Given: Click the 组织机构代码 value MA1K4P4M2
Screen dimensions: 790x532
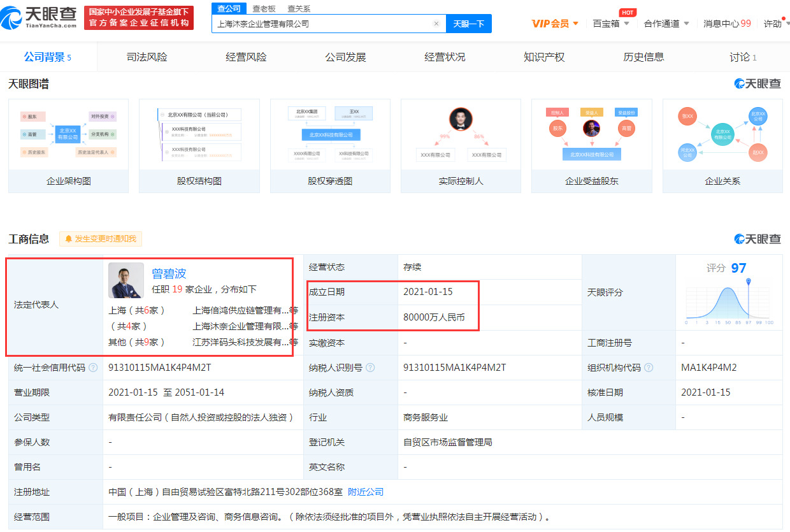Looking at the screenshot, I should click(709, 368).
